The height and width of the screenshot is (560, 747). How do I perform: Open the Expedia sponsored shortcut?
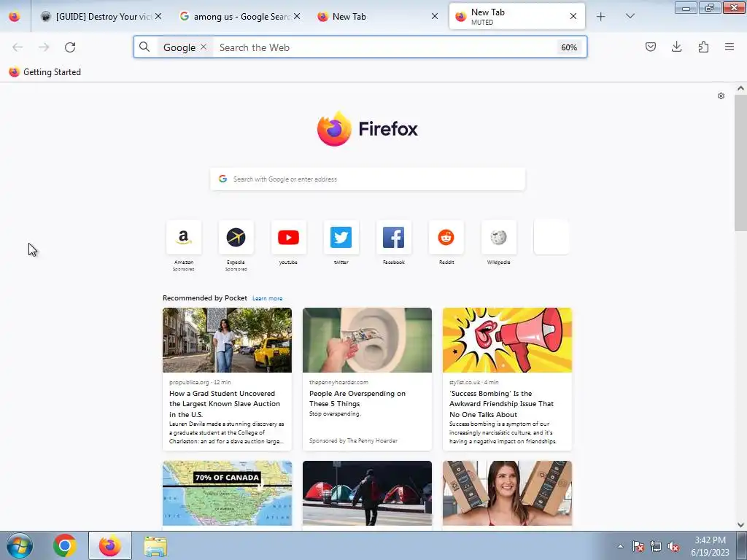pos(236,237)
